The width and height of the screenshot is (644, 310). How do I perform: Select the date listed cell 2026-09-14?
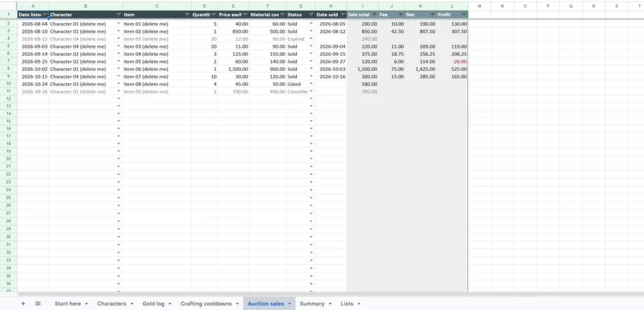[x=33, y=54]
